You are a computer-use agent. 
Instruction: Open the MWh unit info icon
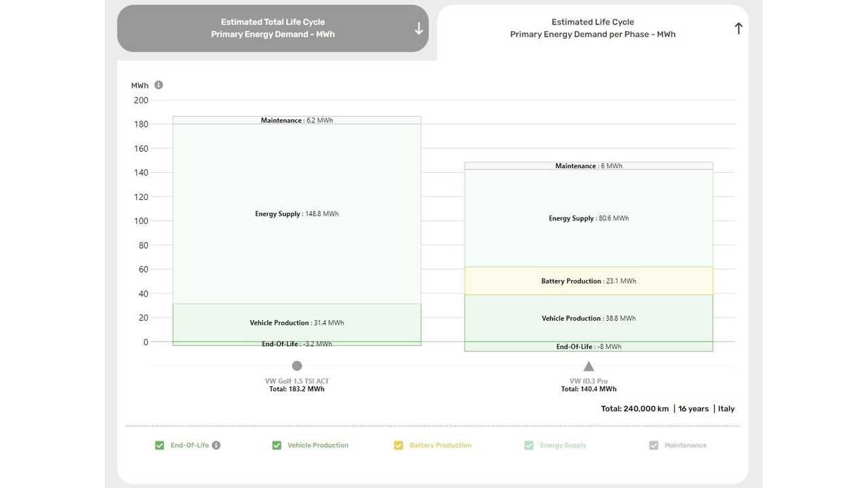pyautogui.click(x=159, y=85)
